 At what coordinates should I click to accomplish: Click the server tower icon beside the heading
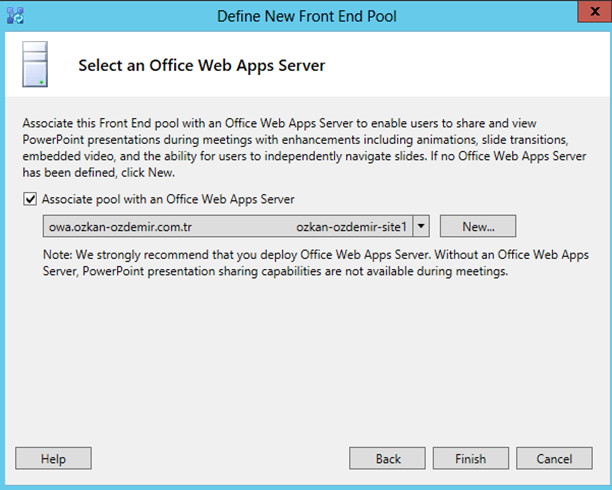[35, 64]
